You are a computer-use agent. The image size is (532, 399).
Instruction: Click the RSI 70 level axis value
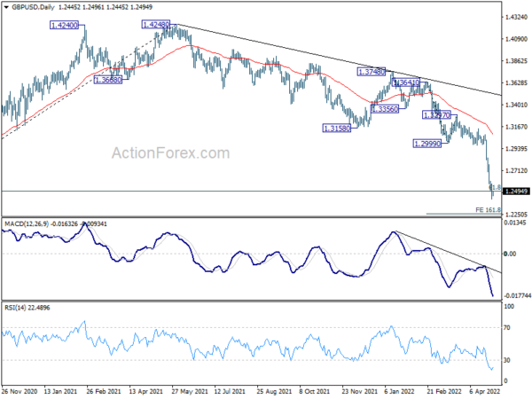(507, 329)
